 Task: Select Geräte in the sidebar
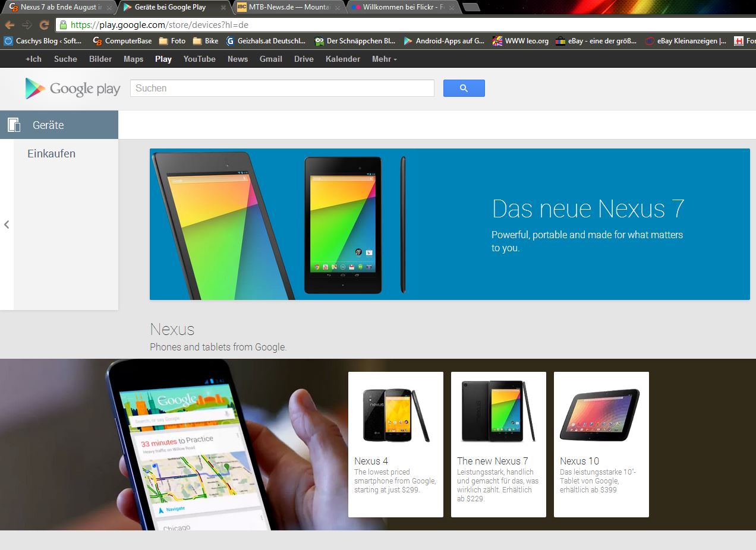click(59, 125)
